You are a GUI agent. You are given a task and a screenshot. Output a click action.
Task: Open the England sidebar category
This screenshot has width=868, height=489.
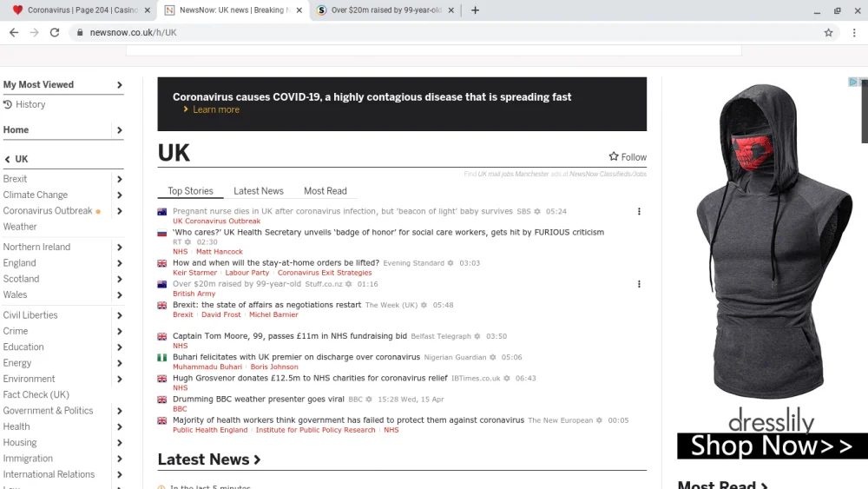19,263
